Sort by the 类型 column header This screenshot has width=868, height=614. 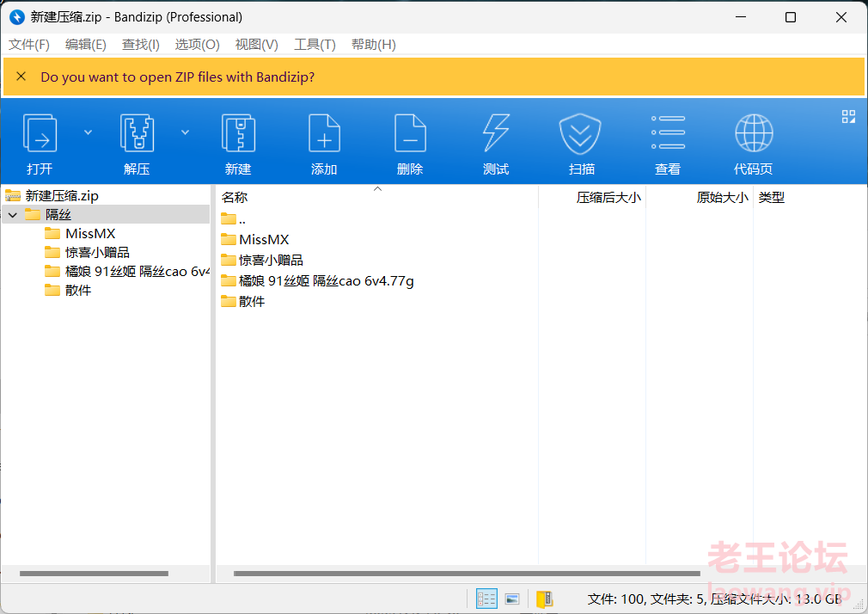point(771,197)
